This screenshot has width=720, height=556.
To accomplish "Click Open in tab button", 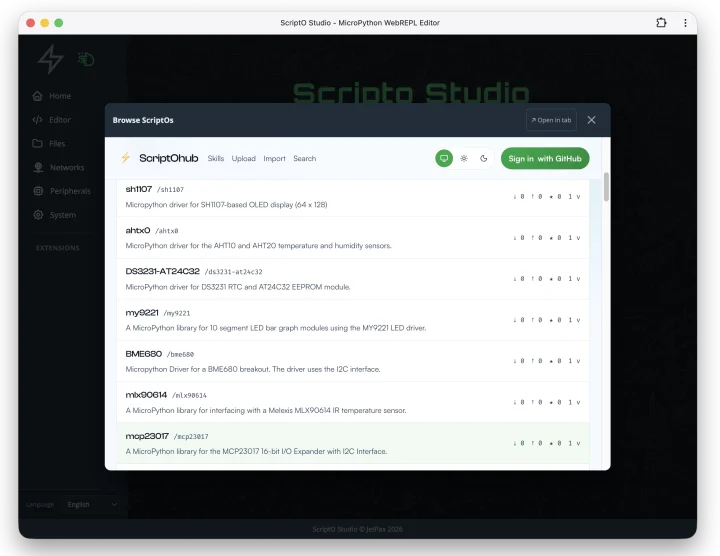I will point(551,120).
